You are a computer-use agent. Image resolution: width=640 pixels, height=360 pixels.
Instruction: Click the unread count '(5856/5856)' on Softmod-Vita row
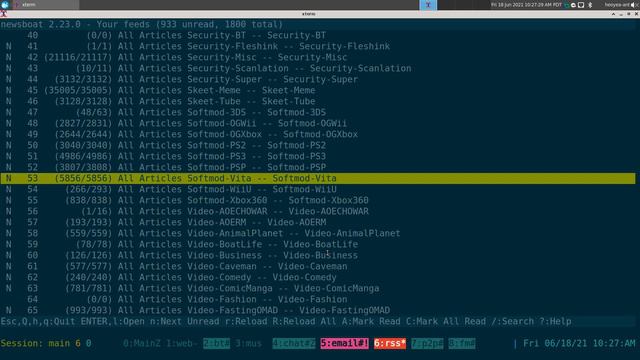point(83,178)
